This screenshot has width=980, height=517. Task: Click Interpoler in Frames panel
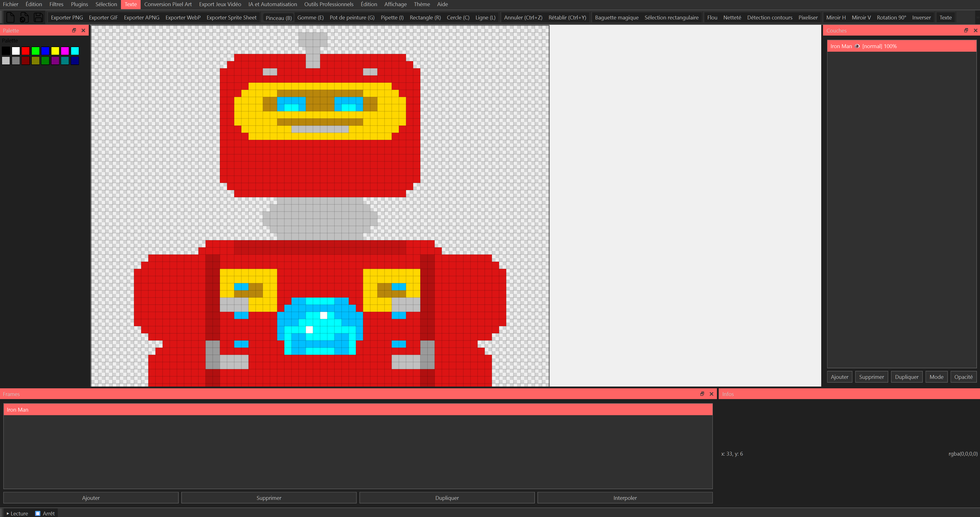[x=625, y=498]
